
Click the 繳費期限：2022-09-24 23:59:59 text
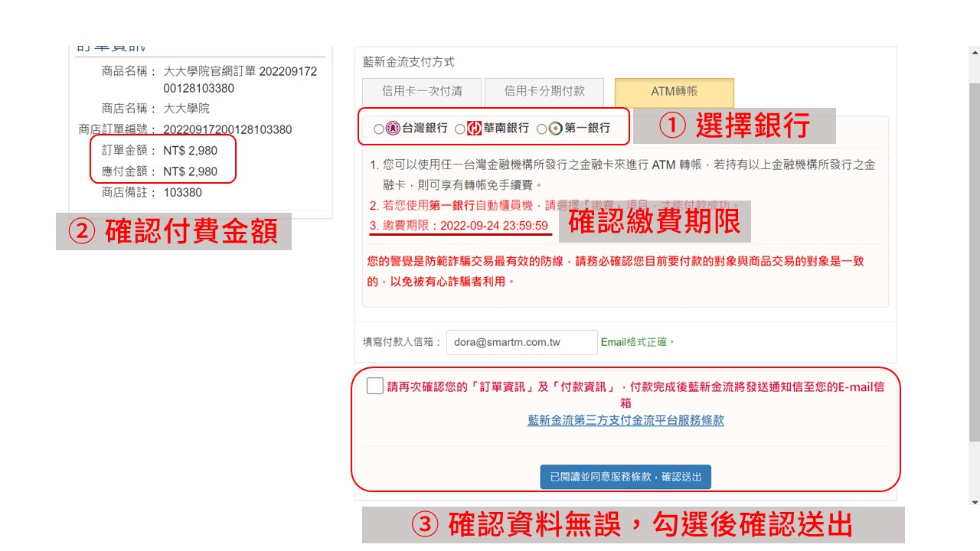pyautogui.click(x=464, y=226)
